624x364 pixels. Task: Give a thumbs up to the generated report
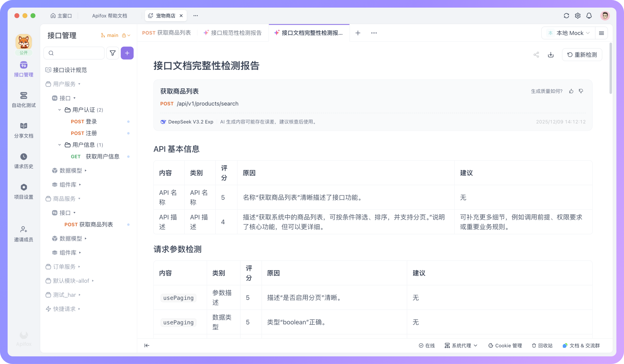tap(571, 91)
